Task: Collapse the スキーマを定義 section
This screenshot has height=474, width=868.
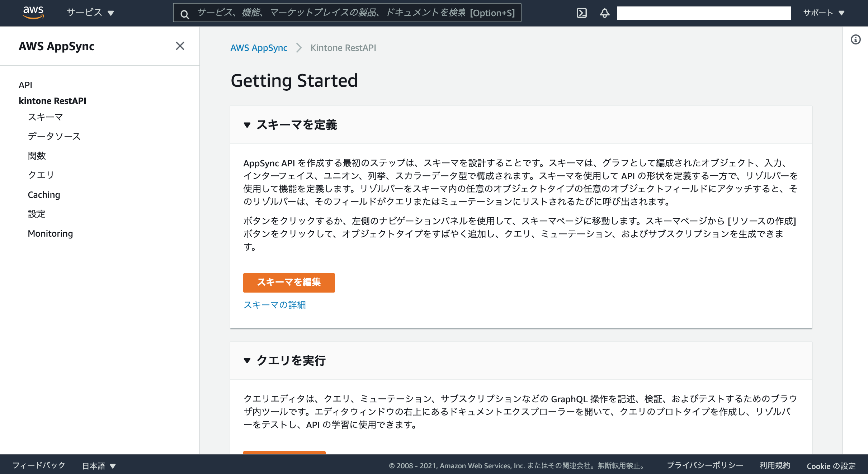Action: (247, 125)
